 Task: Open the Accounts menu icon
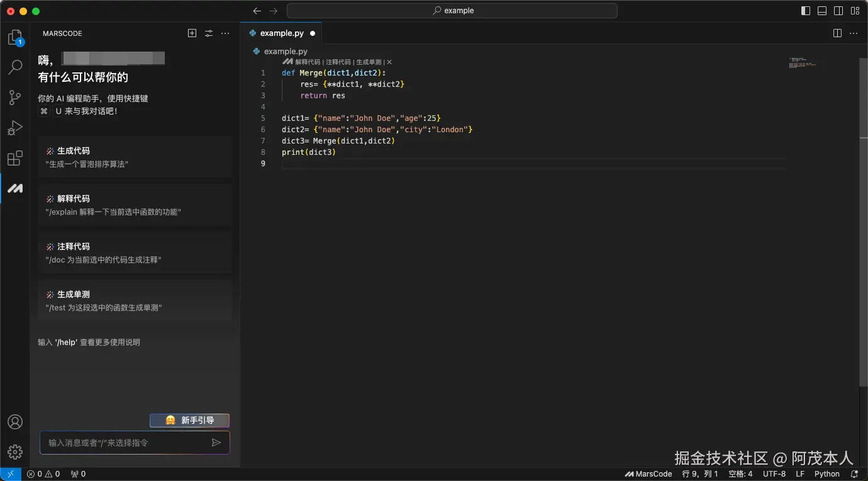click(15, 422)
